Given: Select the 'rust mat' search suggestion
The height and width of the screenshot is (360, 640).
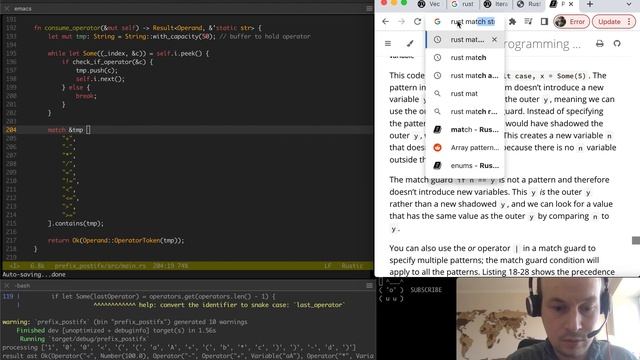Looking at the screenshot, I should pos(464,93).
